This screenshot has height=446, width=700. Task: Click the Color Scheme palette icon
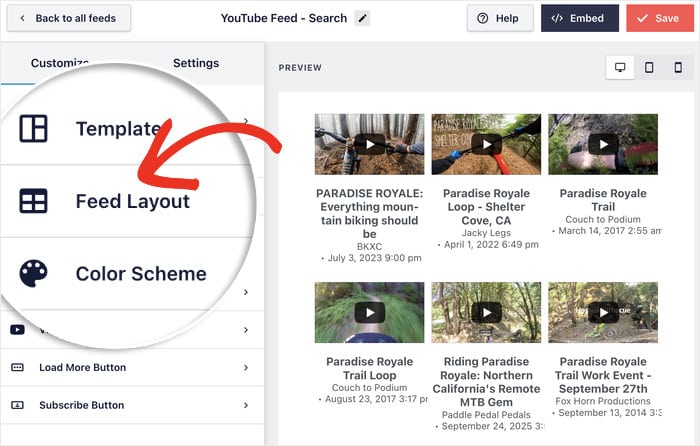point(33,273)
